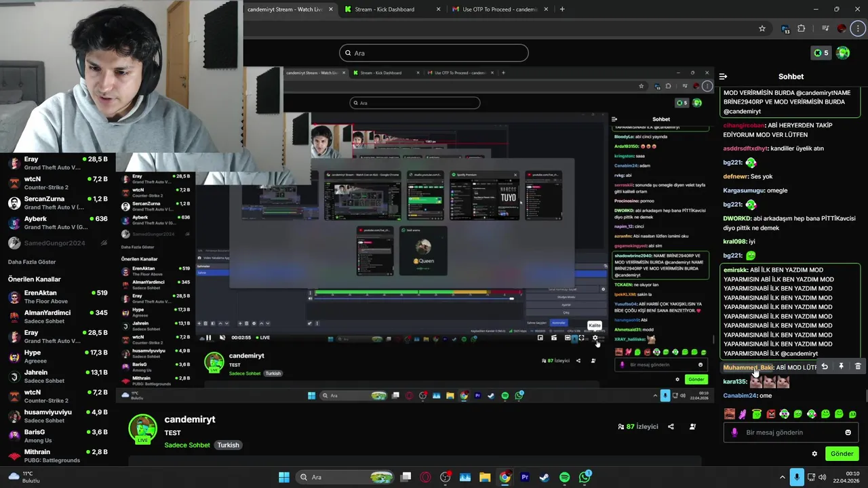Open Premiere Pro from the taskbar
The width and height of the screenshot is (868, 488).
coord(525,477)
